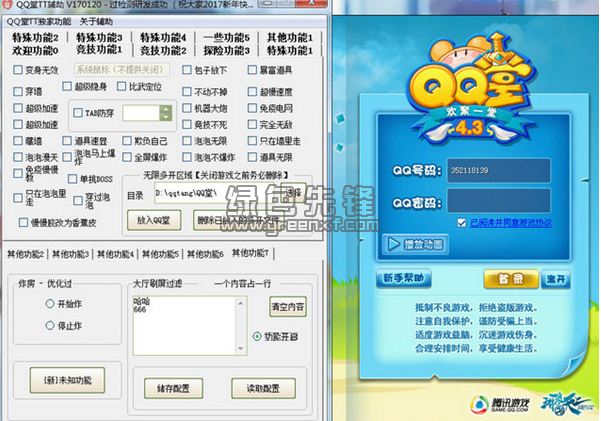Image resolution: width=601 pixels, height=421 pixels.
Task: Click the 清空内容 button
Action: pos(287,306)
